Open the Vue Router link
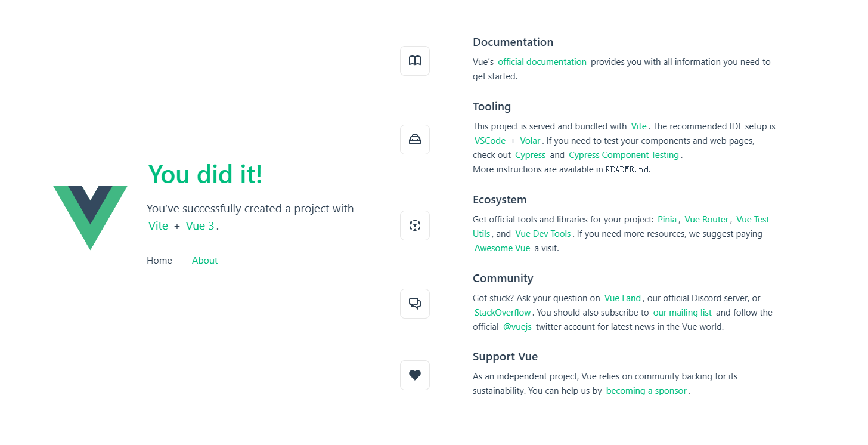Viewport: 868px width, 445px height. (706, 220)
